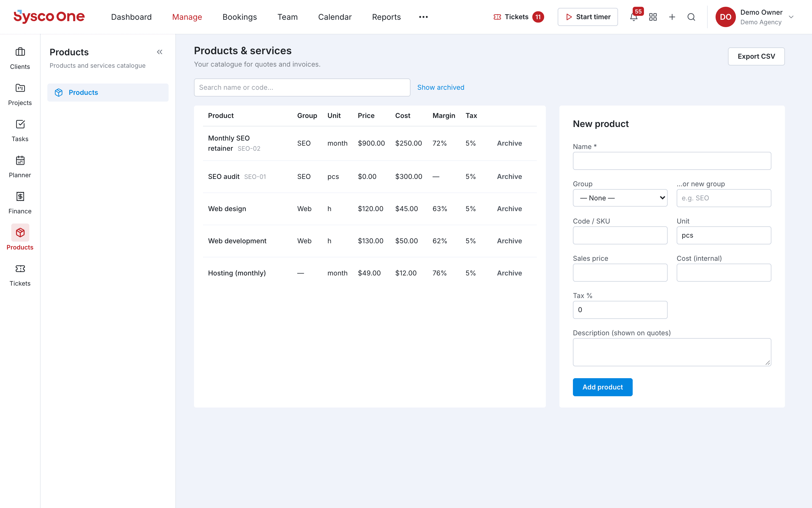Click the Tax % field
812x508 pixels.
[x=620, y=310]
